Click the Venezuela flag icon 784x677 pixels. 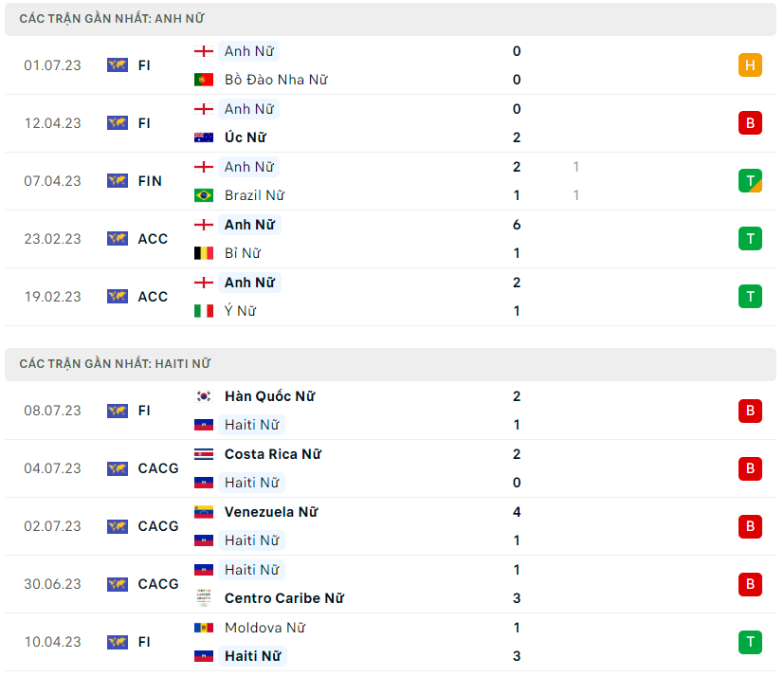tap(204, 512)
